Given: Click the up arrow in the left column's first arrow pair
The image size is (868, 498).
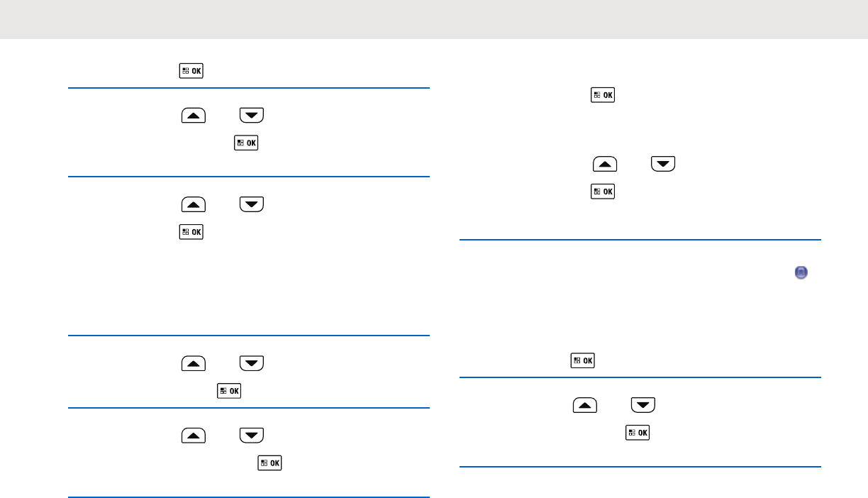Looking at the screenshot, I should coord(194,114).
